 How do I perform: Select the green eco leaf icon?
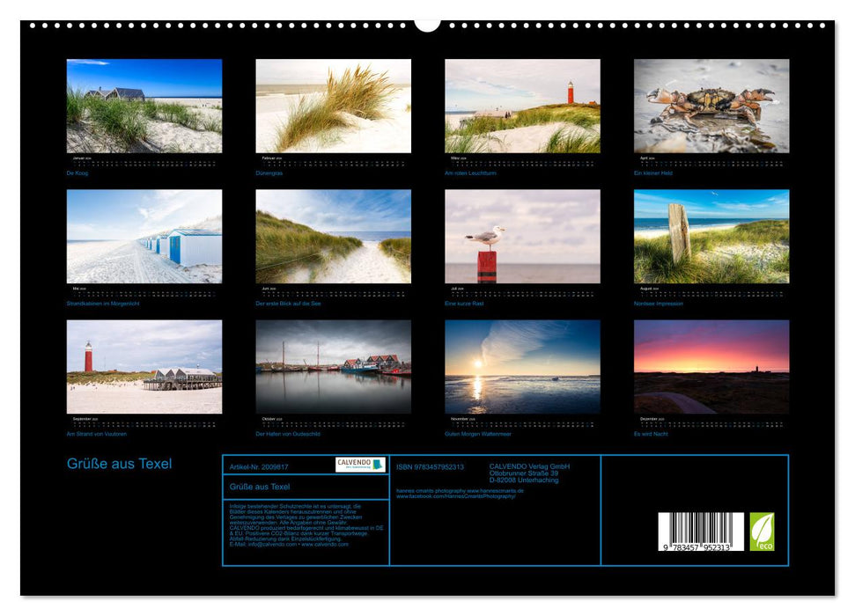pyautogui.click(x=763, y=532)
